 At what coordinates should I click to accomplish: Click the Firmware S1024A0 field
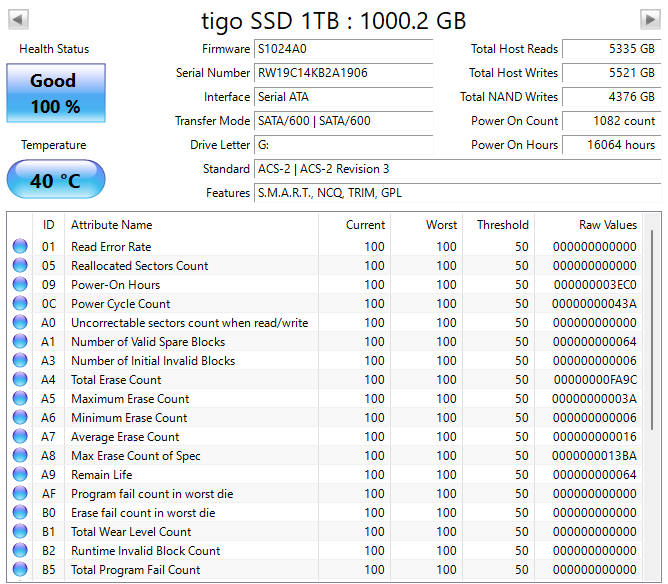[343, 49]
